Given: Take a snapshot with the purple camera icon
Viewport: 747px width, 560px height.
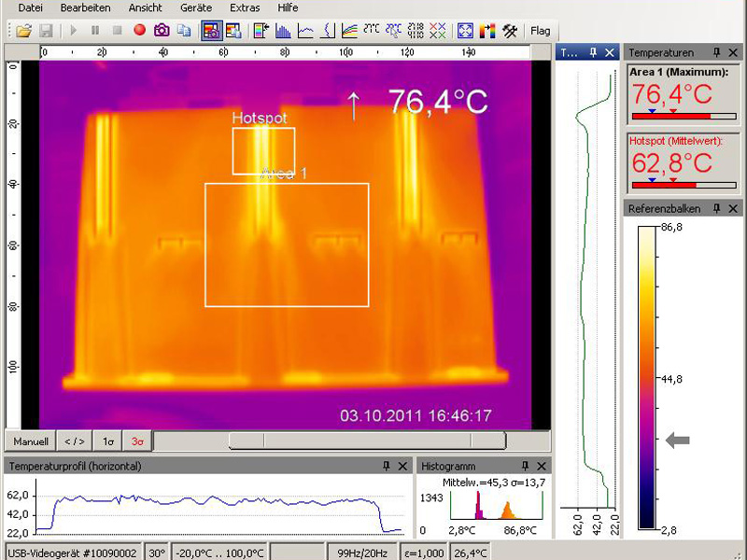Looking at the screenshot, I should [x=162, y=31].
